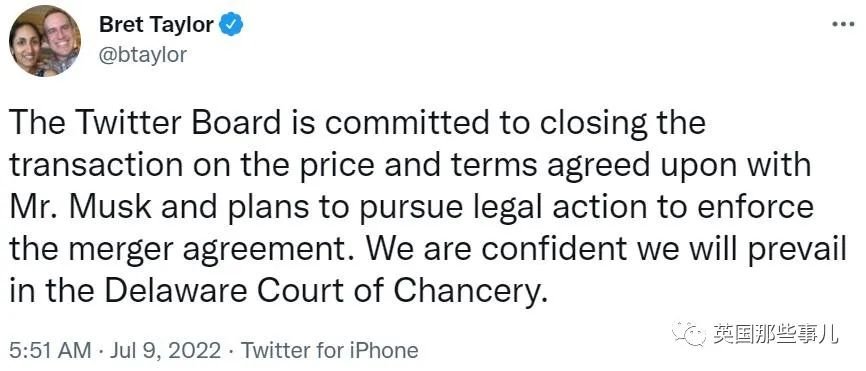Open the Twitter for iPhone source label
Viewport: 866px width, 371px height.
point(330,351)
